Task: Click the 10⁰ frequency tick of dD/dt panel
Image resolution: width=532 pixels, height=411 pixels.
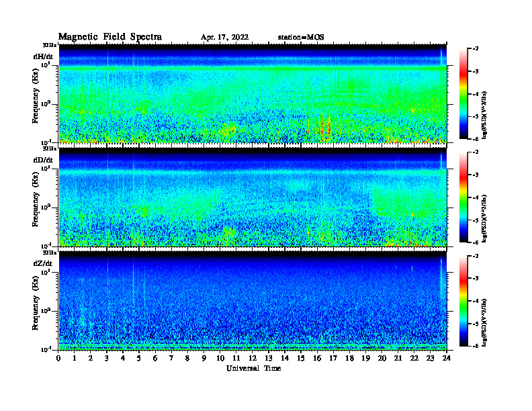Action: click(46, 208)
